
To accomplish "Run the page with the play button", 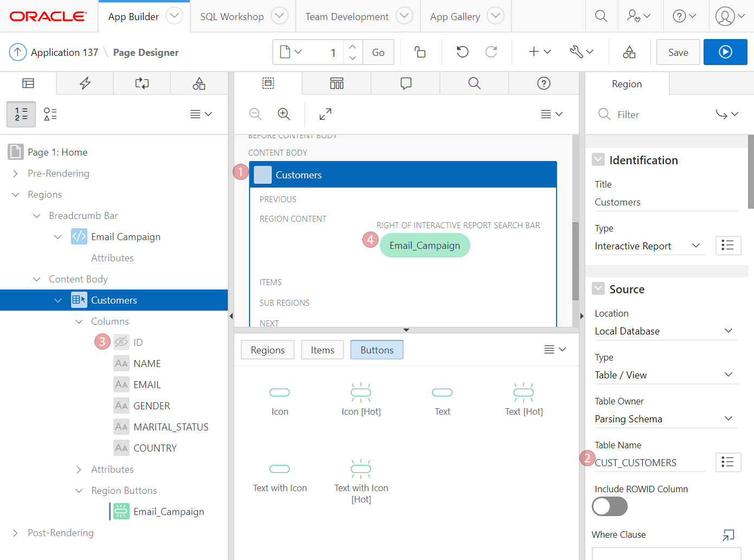I will pos(725,52).
